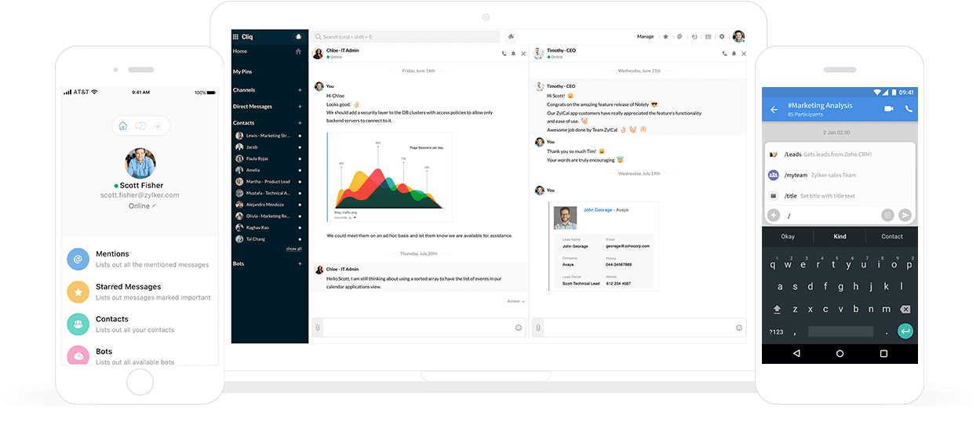Open starred messages from top toolbar star
Image resolution: width=980 pixels, height=447 pixels.
665,36
